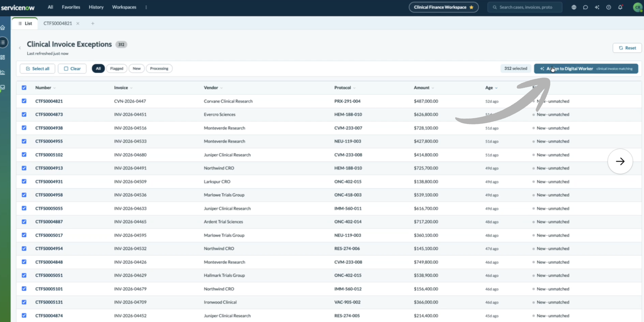Click amount $749,800.00

[x=426, y=262]
